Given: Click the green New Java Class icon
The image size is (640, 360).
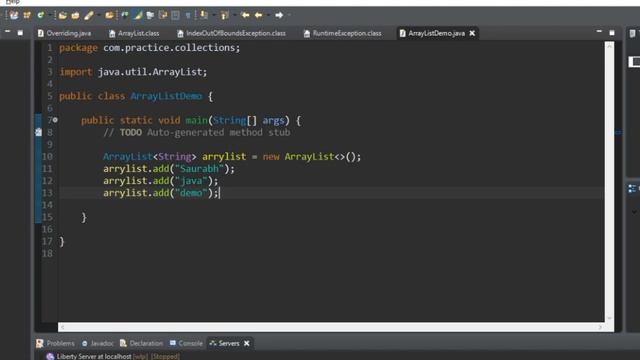Looking at the screenshot, I should coord(40,15).
